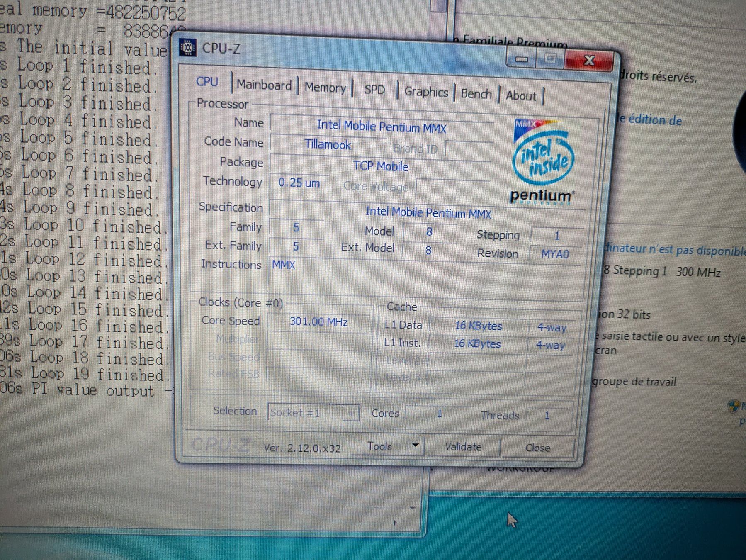Switch to the Mainboard tab
Viewport: 746px width, 560px height.
coord(264,85)
